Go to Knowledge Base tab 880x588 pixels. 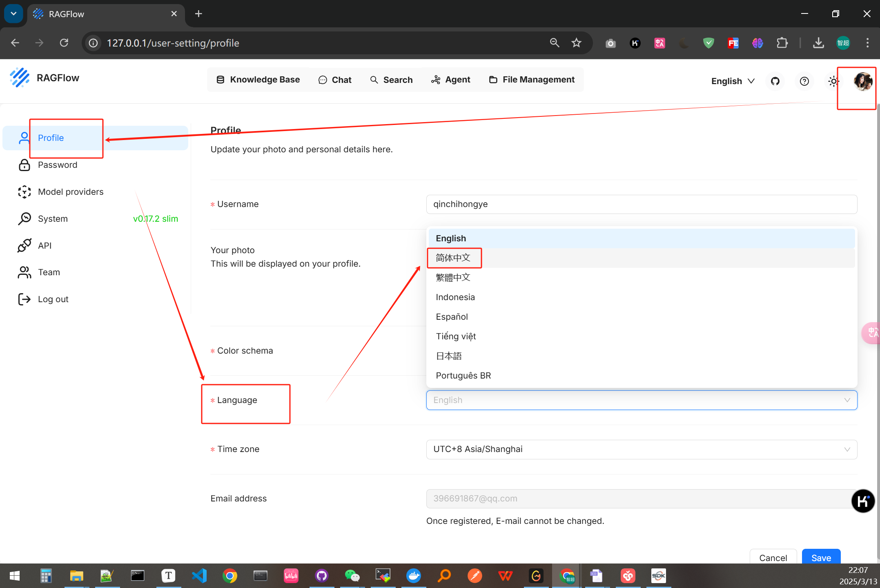[x=258, y=80]
